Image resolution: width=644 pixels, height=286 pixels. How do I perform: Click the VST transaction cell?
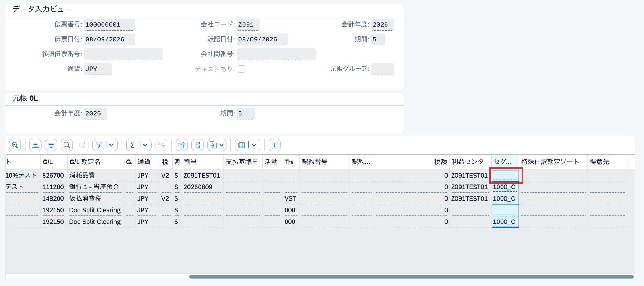pos(291,198)
